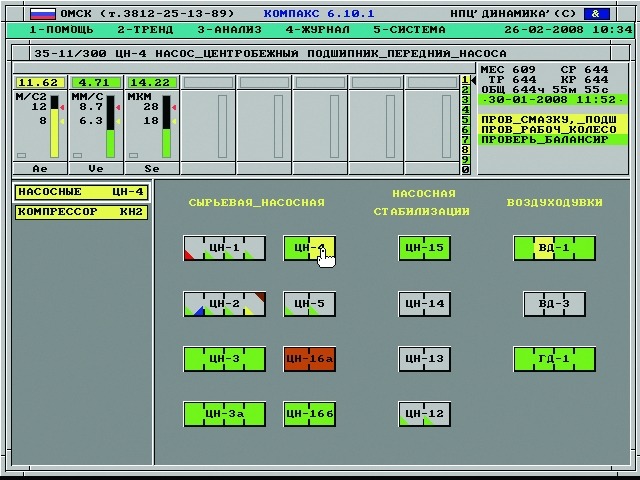
Task: Select pump ЦН-5 unit
Action: [309, 304]
